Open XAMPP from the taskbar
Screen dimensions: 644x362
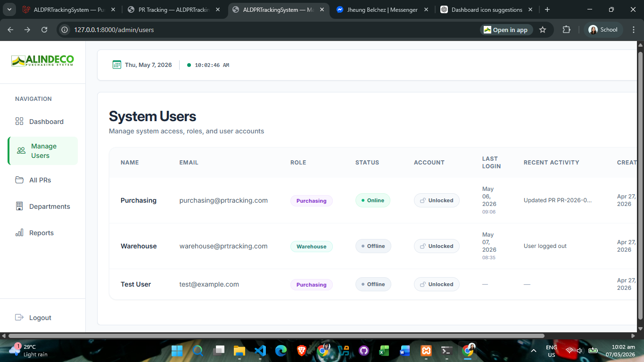[x=426, y=351]
